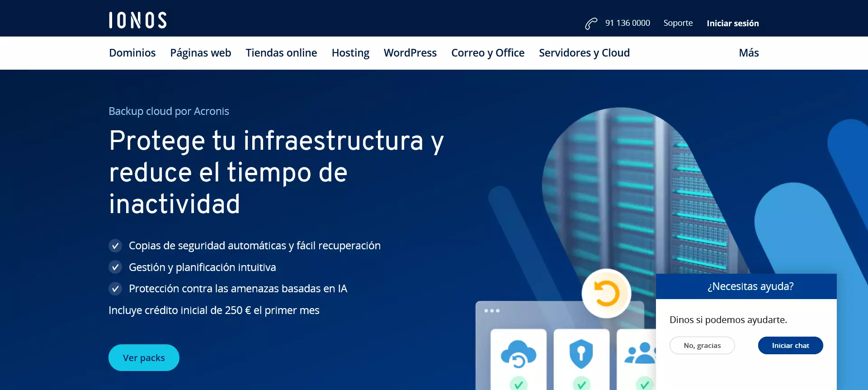This screenshot has width=868, height=390.
Task: Click the Backup cloud por Acronis text
Action: coord(169,111)
